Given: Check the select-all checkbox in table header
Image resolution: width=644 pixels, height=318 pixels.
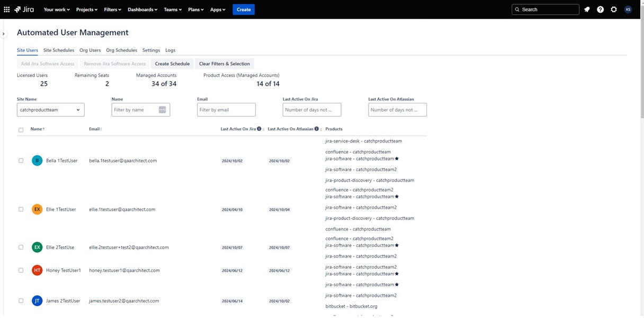Looking at the screenshot, I should click(21, 130).
